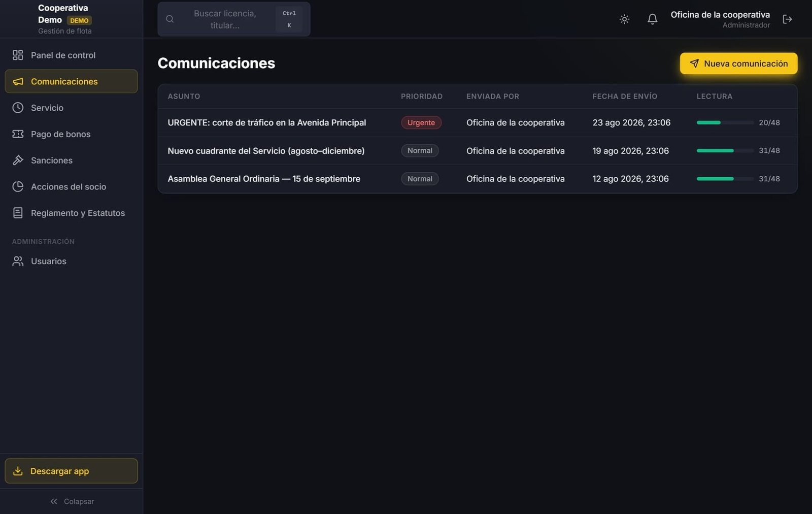This screenshot has width=812, height=514.
Task: Click the LECTURA column header
Action: [715, 96]
